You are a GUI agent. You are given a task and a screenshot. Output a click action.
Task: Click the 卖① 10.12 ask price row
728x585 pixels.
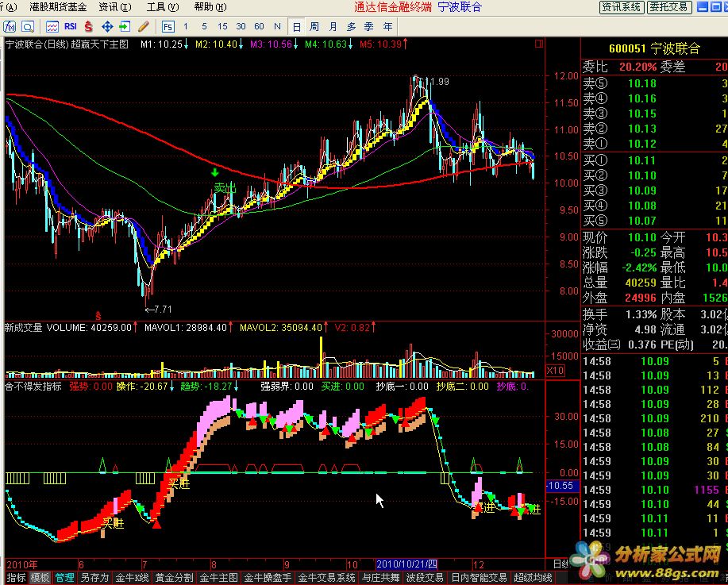(655, 144)
